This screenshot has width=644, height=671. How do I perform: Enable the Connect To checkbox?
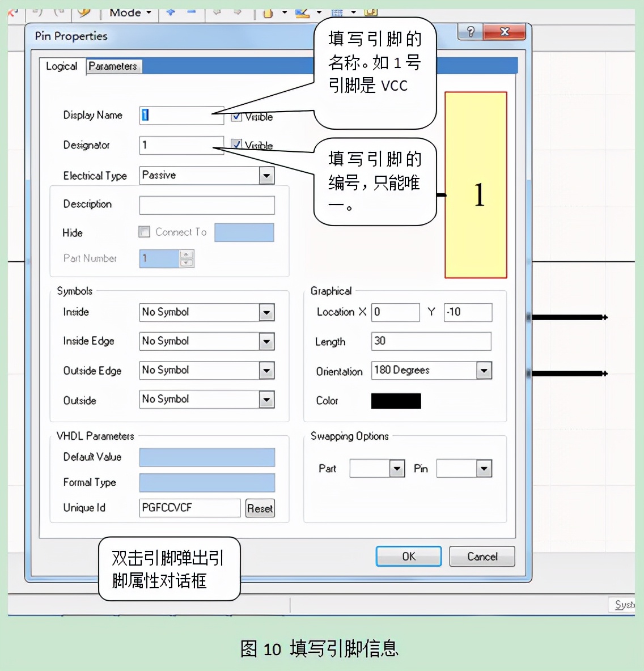coord(144,232)
